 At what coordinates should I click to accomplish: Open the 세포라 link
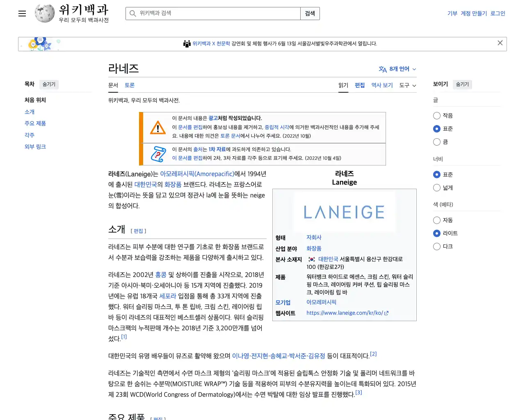click(x=168, y=296)
